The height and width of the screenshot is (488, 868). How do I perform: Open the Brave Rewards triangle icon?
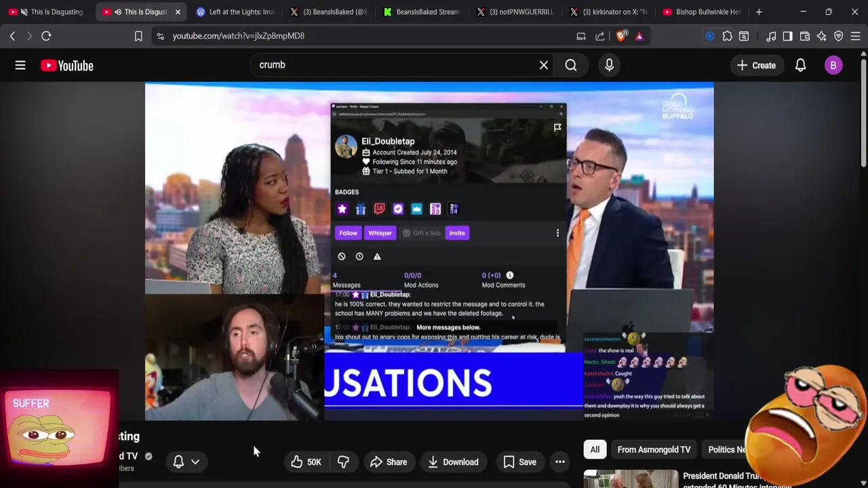coord(639,36)
